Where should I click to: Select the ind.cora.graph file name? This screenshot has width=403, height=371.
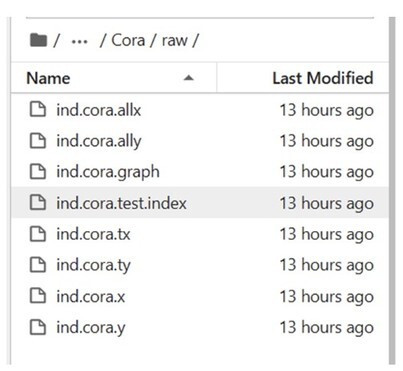[x=108, y=172]
